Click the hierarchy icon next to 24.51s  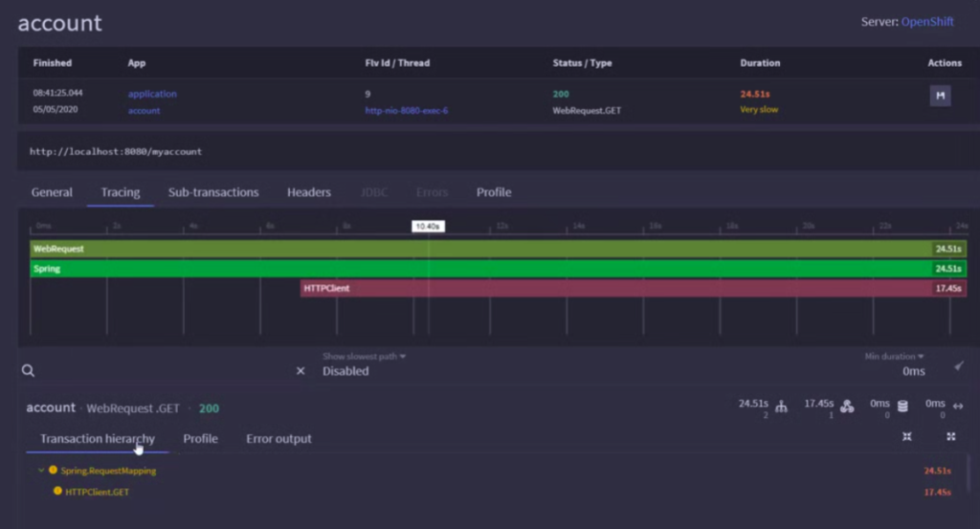coord(781,407)
